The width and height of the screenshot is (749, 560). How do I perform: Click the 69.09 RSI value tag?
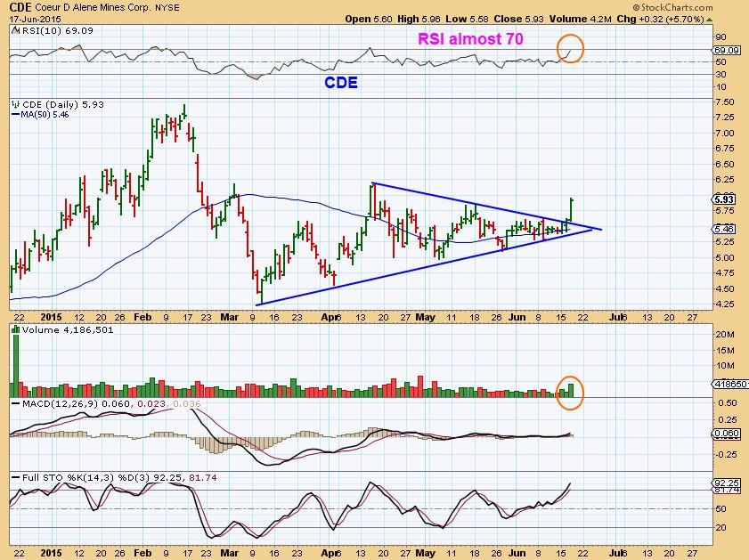(x=726, y=50)
